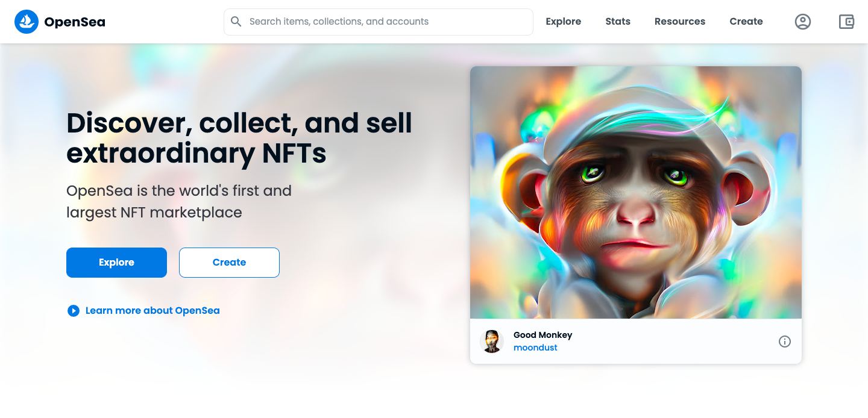Screen dimensions: 868x418
Task: Click the Discover, collect, and sell headline
Action: (239, 139)
